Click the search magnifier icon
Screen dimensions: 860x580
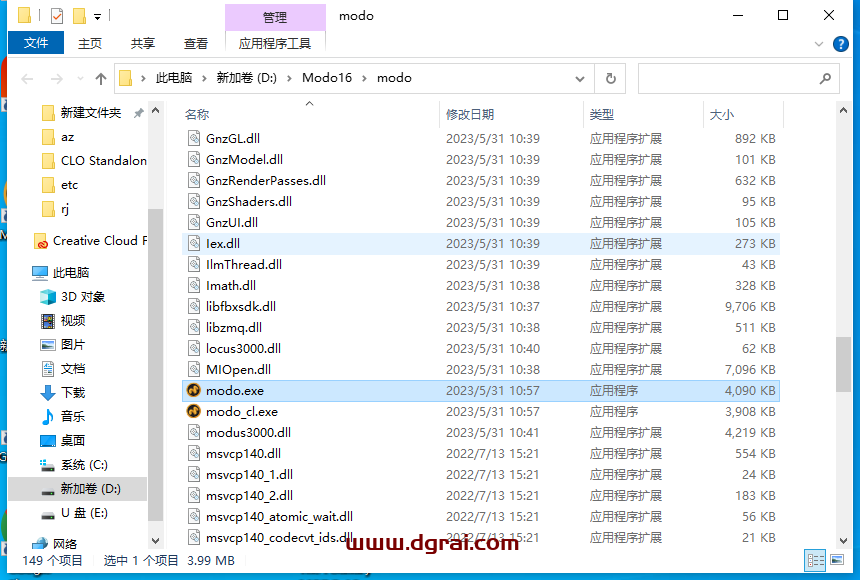(825, 78)
